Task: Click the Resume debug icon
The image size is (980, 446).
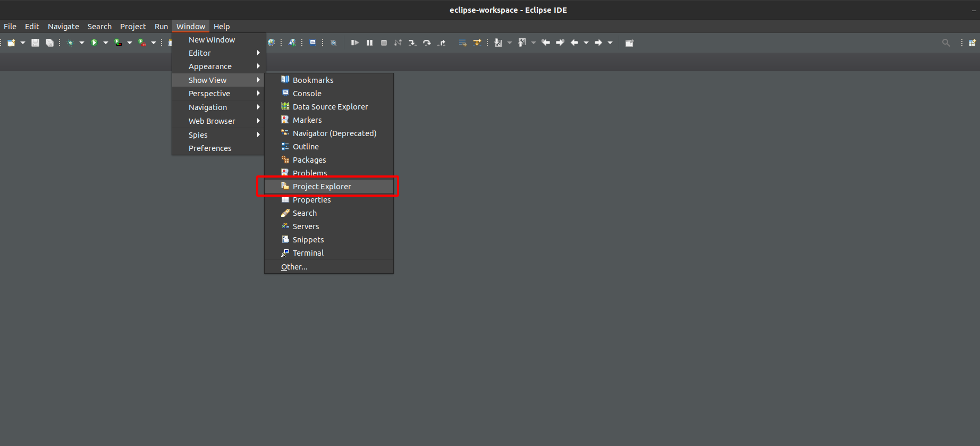Action: pos(355,43)
